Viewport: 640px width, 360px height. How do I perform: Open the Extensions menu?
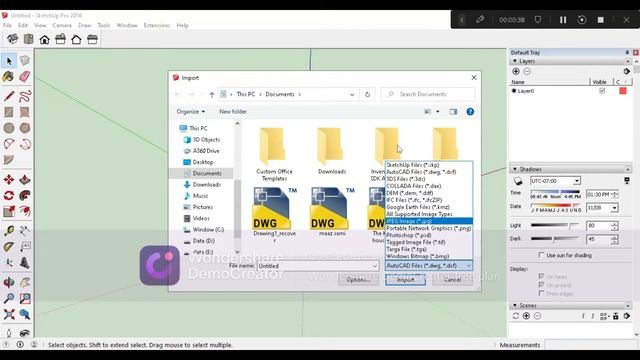click(x=157, y=25)
